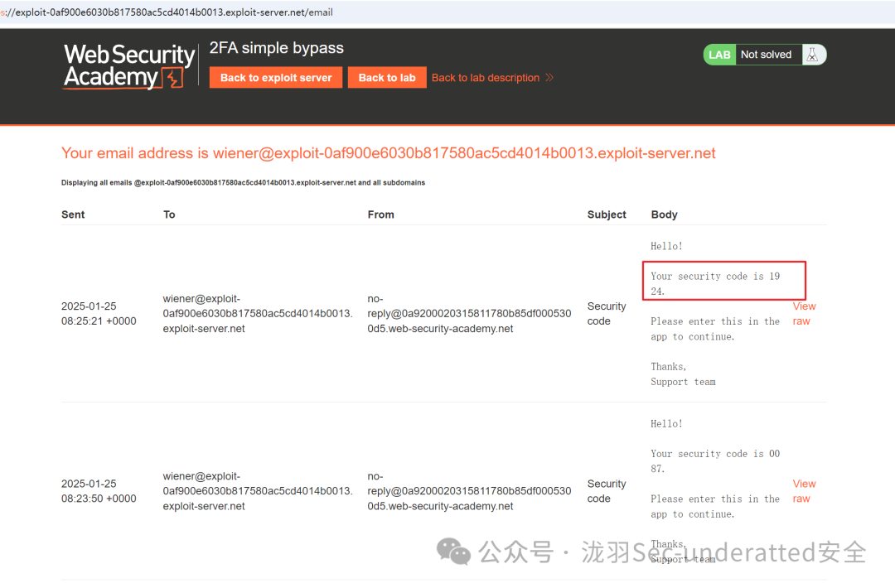
Task: Click the Security code subject of the 08:25:21 email
Action: pos(607,314)
